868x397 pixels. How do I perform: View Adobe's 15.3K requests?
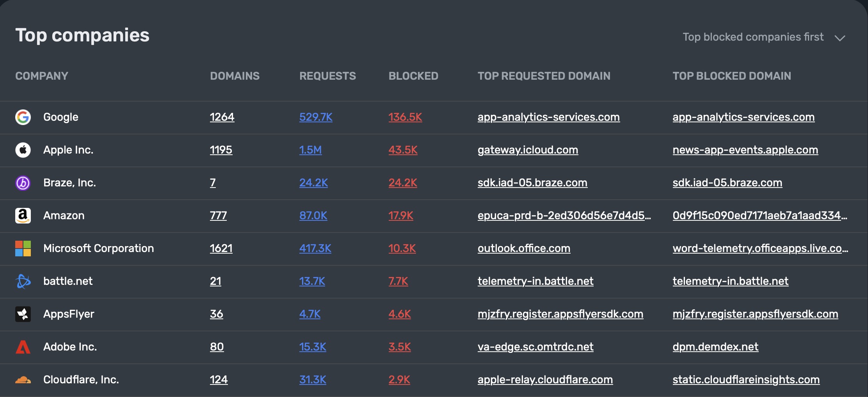click(x=313, y=347)
